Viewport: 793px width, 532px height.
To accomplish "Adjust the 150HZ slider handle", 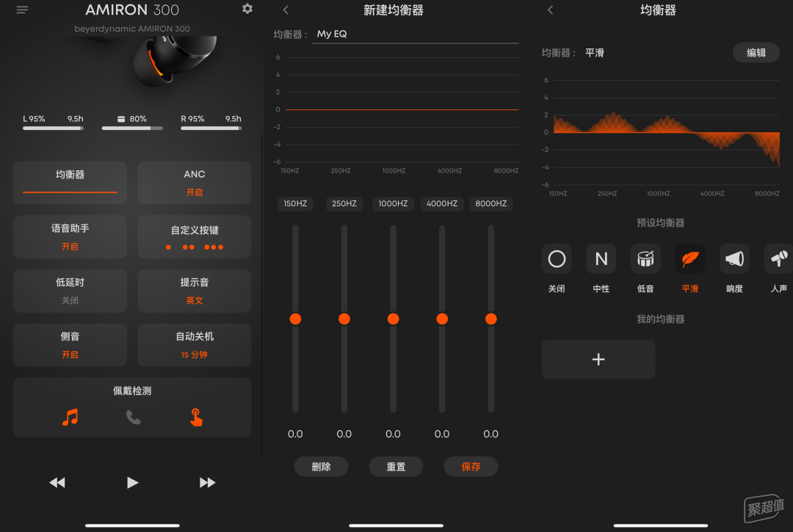I will point(295,318).
